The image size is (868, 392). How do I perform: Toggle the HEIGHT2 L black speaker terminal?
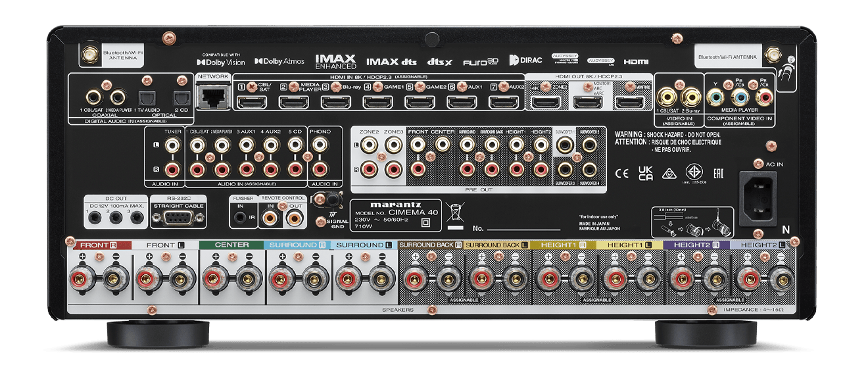(781, 280)
